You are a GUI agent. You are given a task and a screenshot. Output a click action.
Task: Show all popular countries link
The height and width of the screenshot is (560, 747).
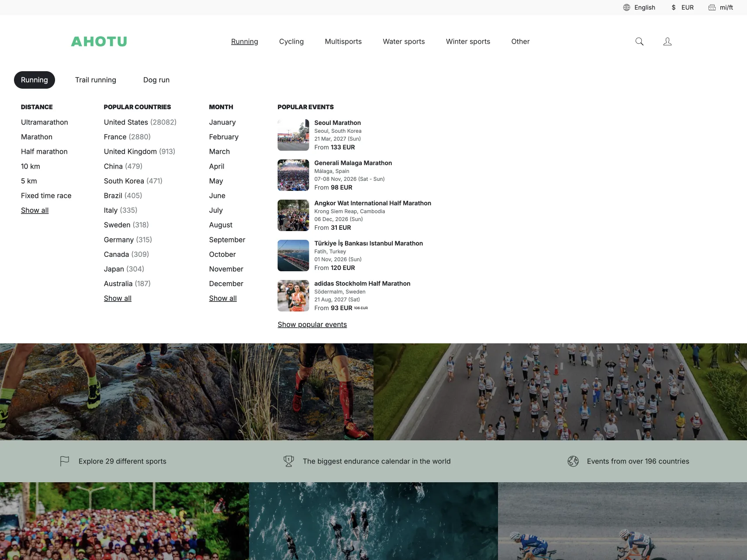tap(118, 298)
